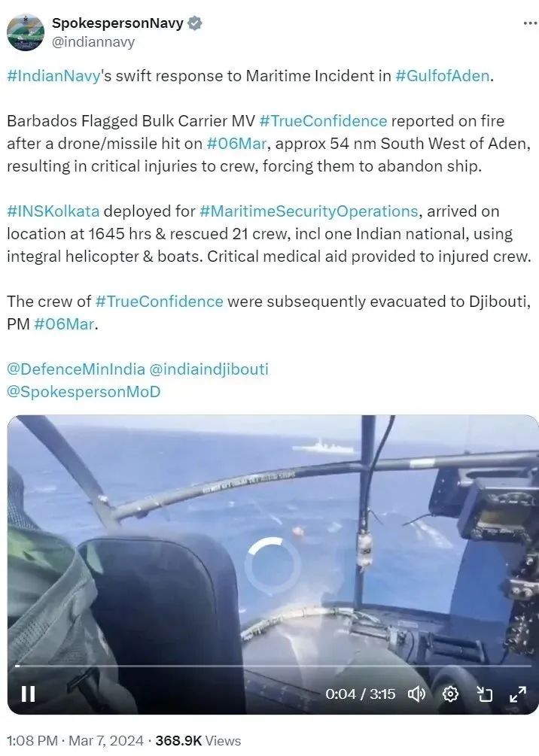
Task: Open the #GulfofAden hashtag
Action: (x=442, y=76)
